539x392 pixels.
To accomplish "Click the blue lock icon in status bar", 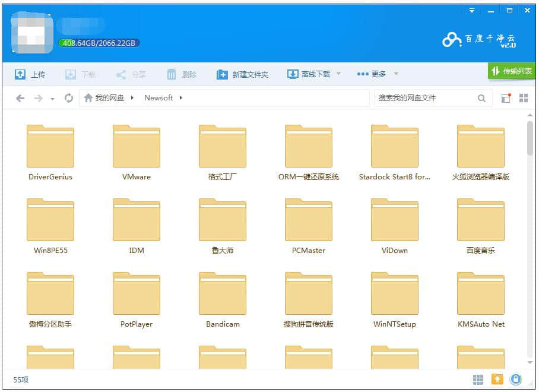I will pos(516,380).
